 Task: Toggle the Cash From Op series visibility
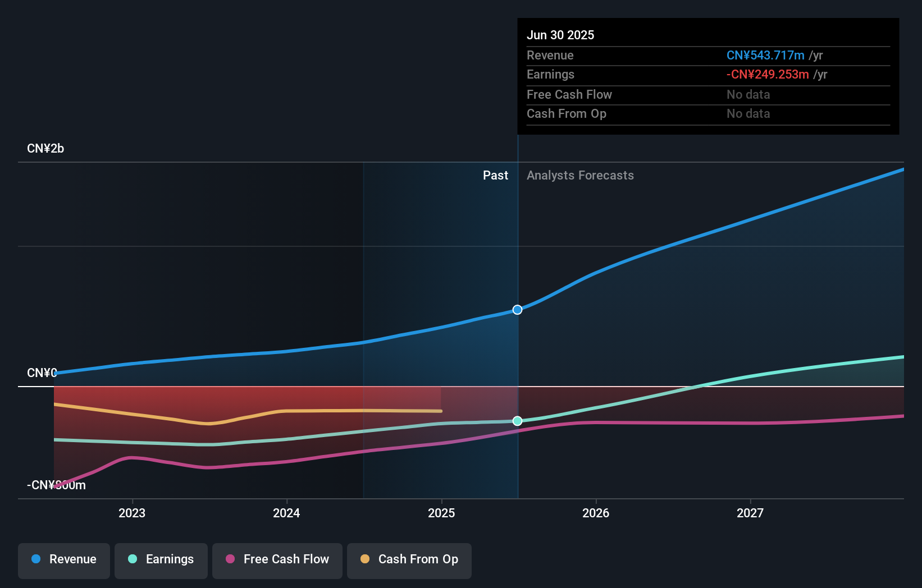pos(409,559)
